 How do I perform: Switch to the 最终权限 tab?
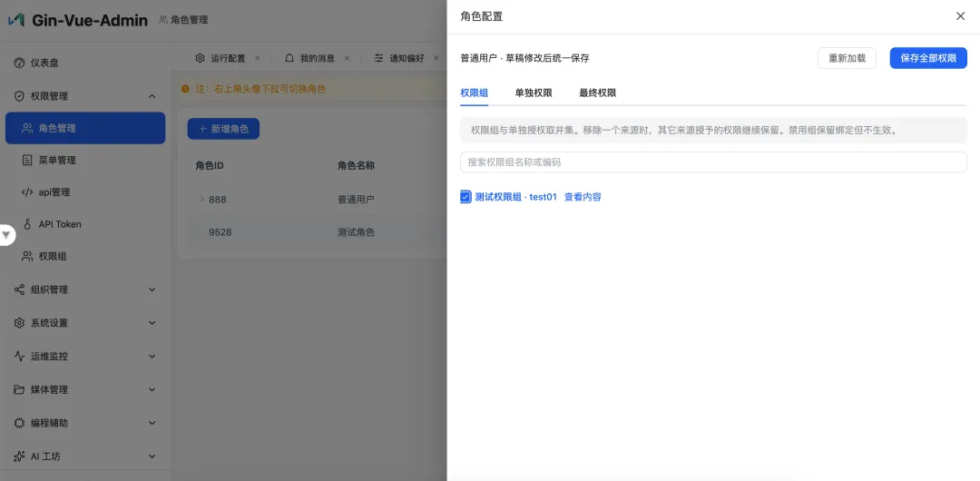597,93
